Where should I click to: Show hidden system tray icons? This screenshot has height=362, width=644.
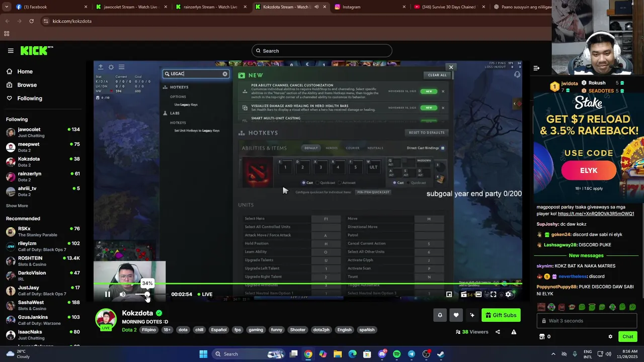(553, 354)
